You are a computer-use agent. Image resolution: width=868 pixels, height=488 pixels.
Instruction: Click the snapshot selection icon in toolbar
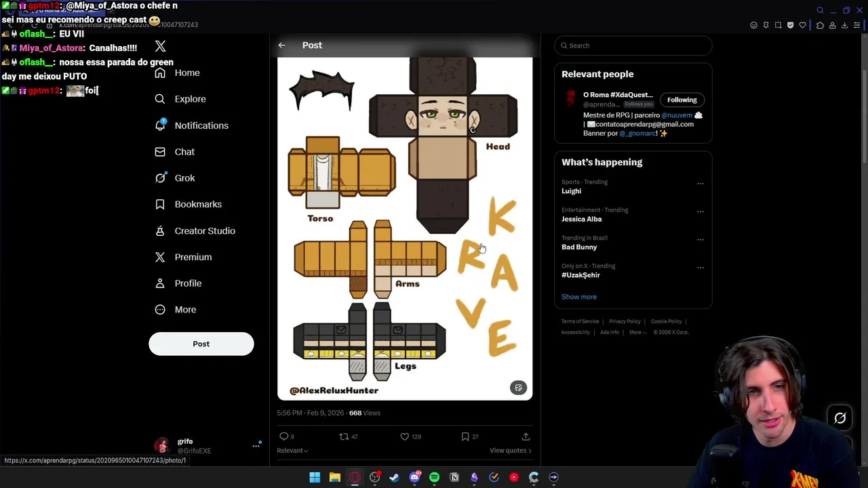[x=778, y=25]
